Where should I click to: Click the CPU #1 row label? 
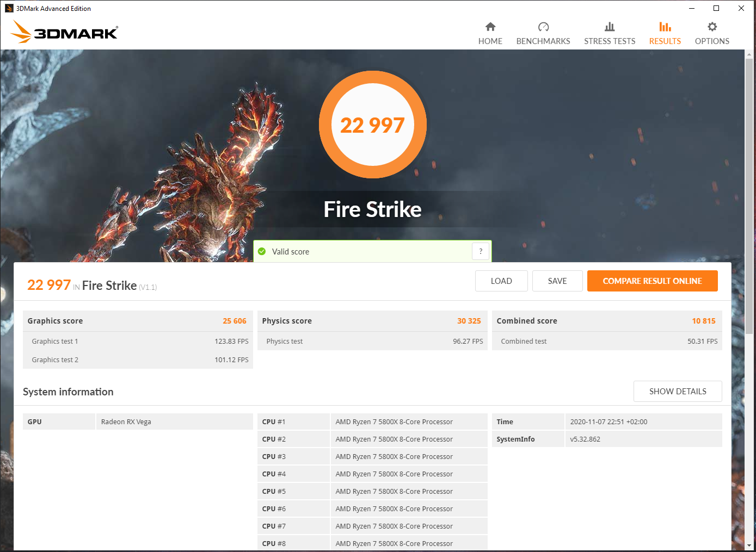274,422
